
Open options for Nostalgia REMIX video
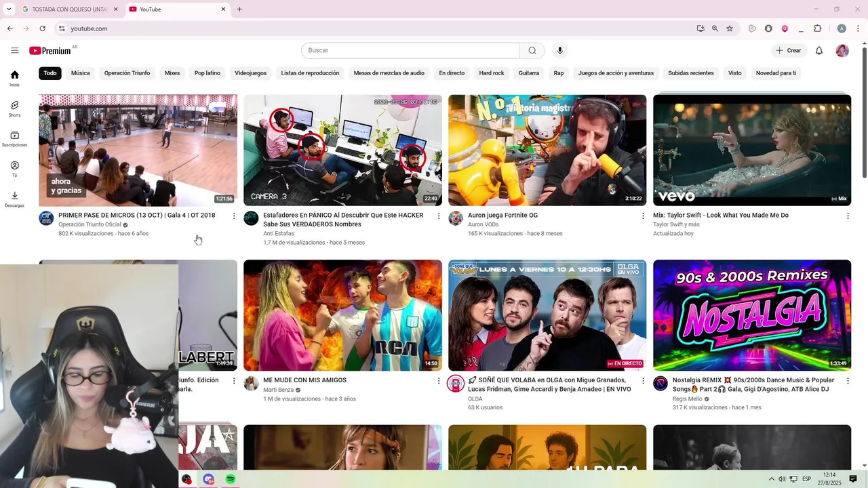pyautogui.click(x=848, y=382)
